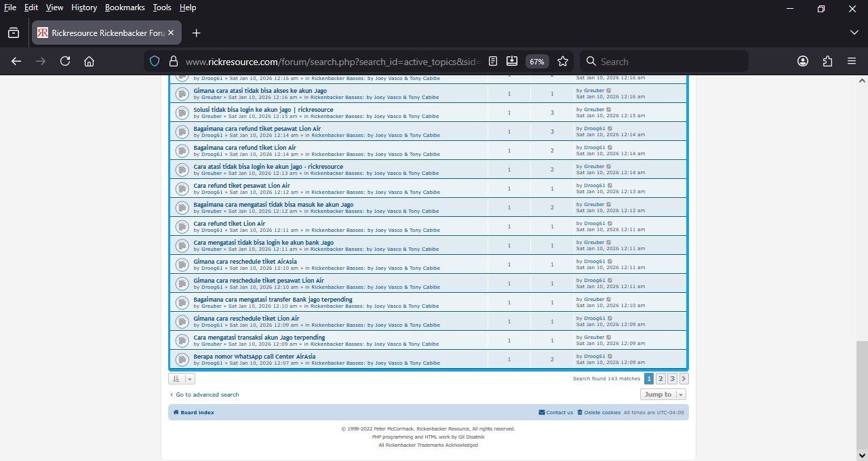Open topic 'Bagaimana cara refund tiket Lion Air'

click(x=245, y=147)
